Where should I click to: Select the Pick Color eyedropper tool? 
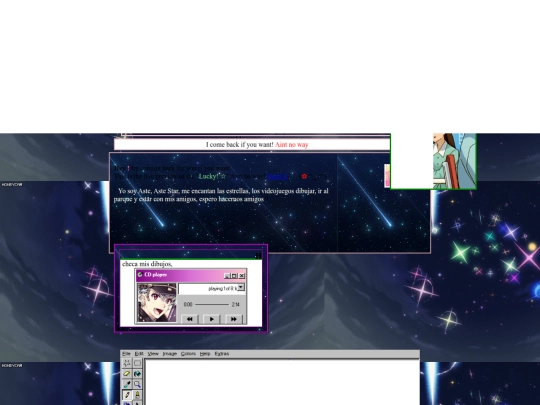[x=127, y=384]
